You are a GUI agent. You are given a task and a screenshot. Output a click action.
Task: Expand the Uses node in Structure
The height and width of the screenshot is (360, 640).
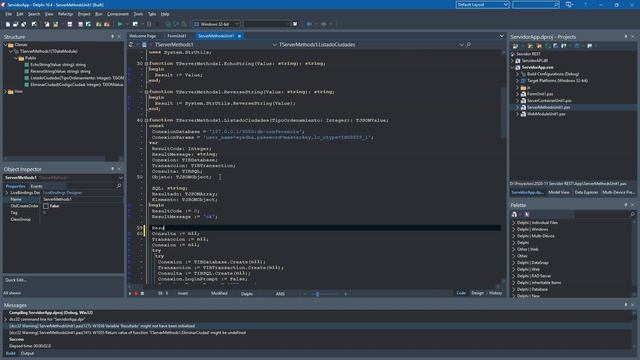click(x=5, y=91)
